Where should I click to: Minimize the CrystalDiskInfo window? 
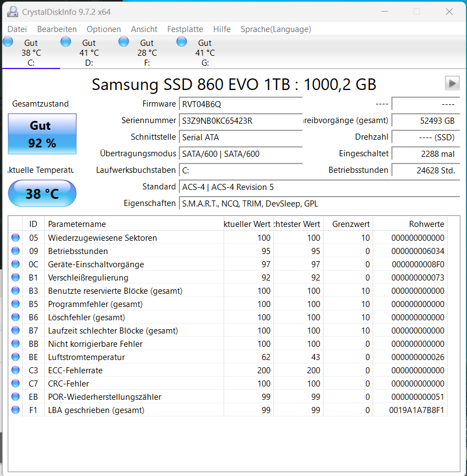385,12
